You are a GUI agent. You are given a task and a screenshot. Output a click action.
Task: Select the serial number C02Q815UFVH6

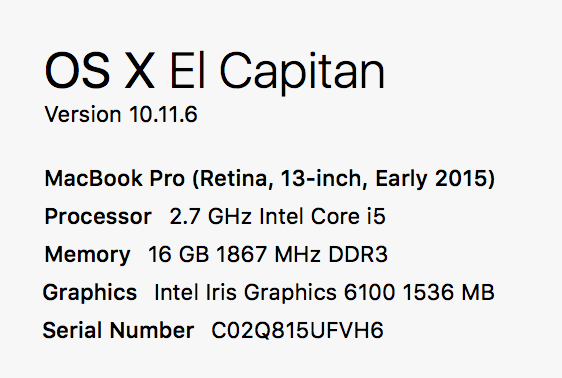pos(297,330)
